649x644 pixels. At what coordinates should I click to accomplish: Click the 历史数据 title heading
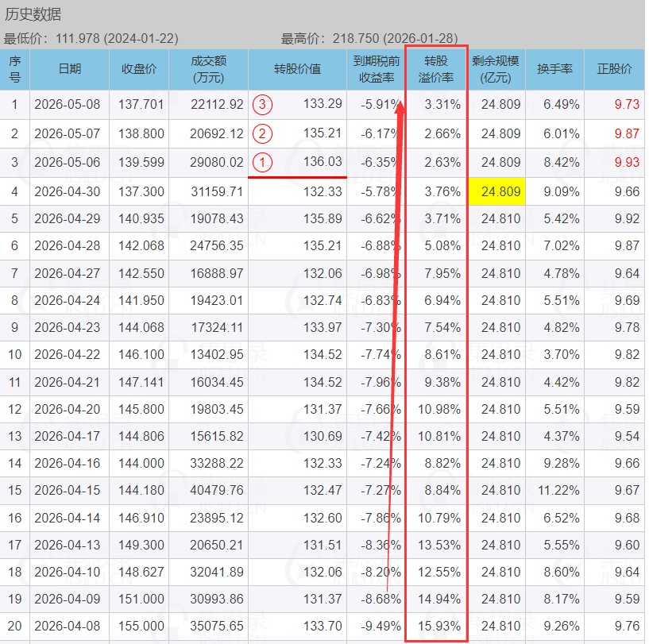click(x=33, y=14)
